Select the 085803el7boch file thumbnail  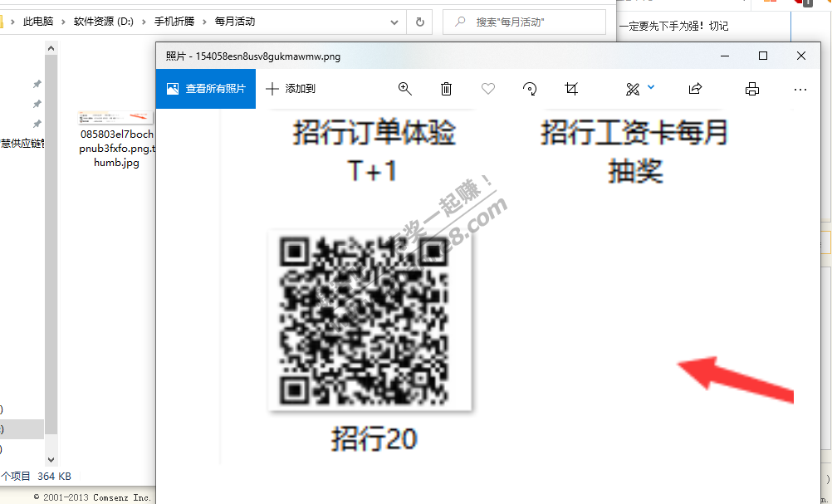tap(115, 118)
